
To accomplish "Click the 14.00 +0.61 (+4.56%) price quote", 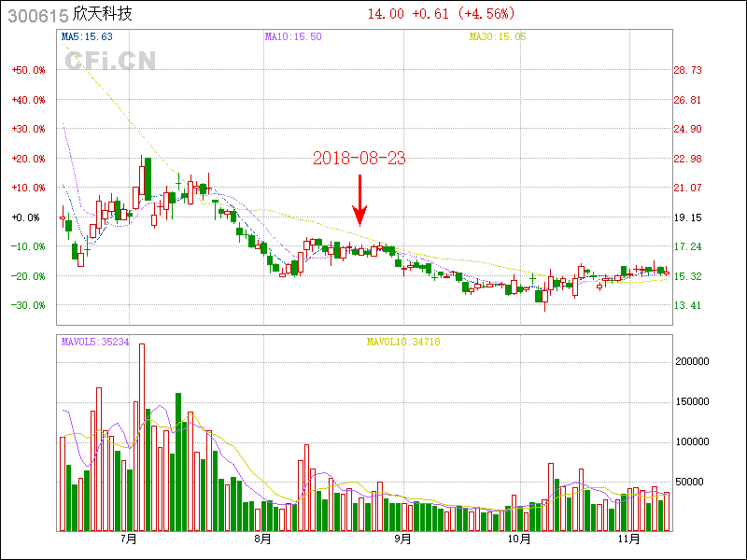I will click(x=441, y=14).
